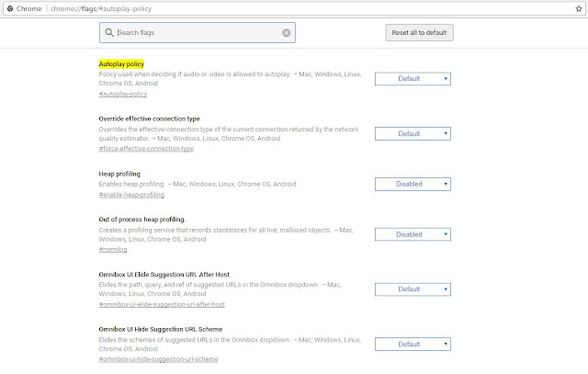
Task: Open Override effective connection type dropdown
Action: [x=413, y=133]
